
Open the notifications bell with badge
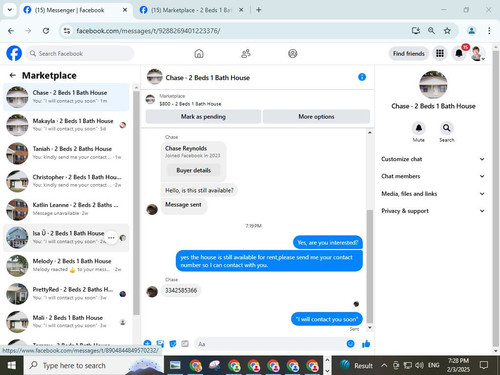(459, 53)
